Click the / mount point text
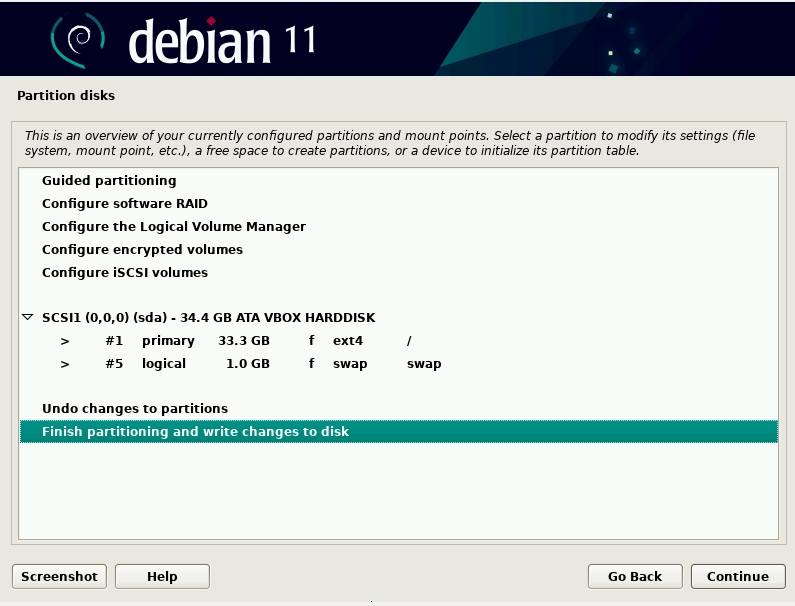795x606 pixels. 409,341
